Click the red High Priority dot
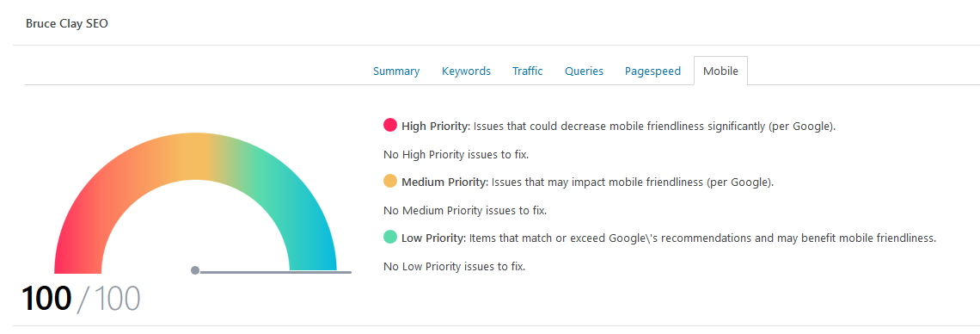Image resolution: width=980 pixels, height=334 pixels. (390, 125)
